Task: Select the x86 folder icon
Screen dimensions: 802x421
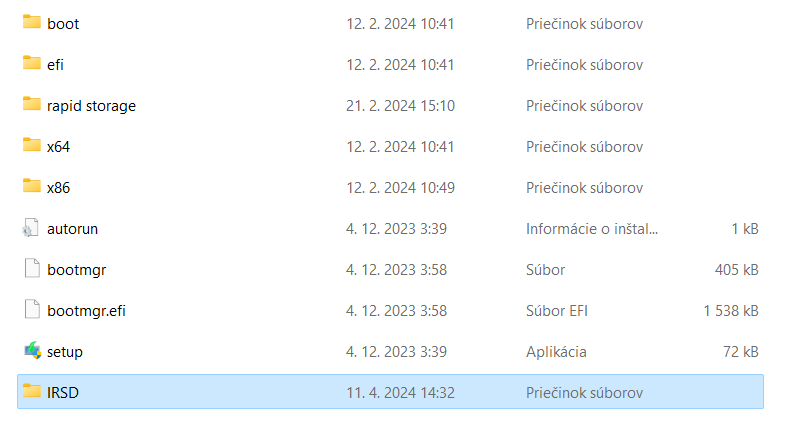Action: pyautogui.click(x=32, y=186)
